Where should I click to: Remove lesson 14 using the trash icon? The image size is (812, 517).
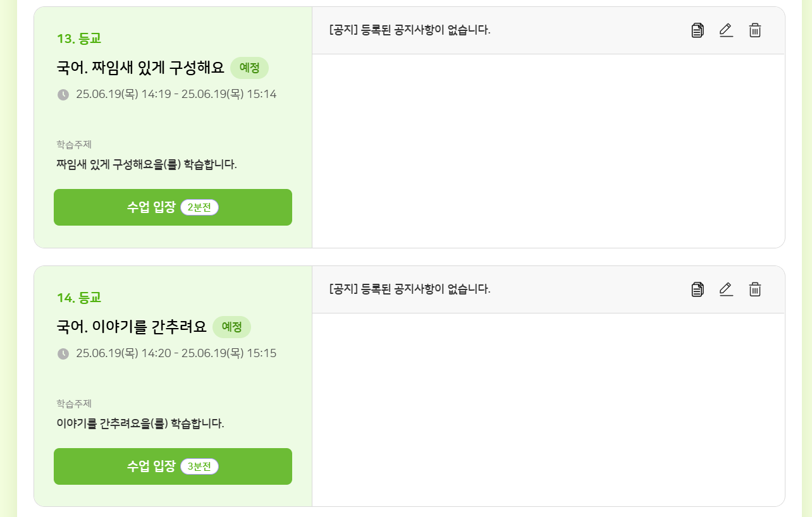coord(755,289)
